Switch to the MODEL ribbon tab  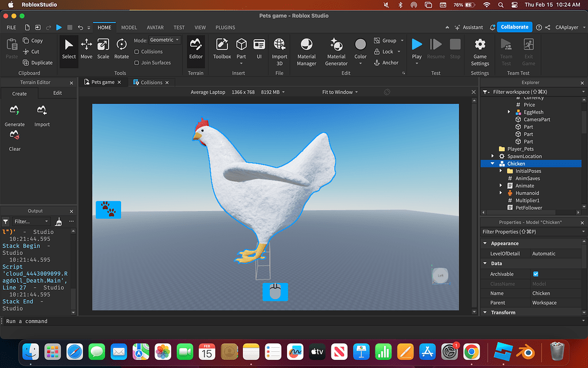point(129,27)
